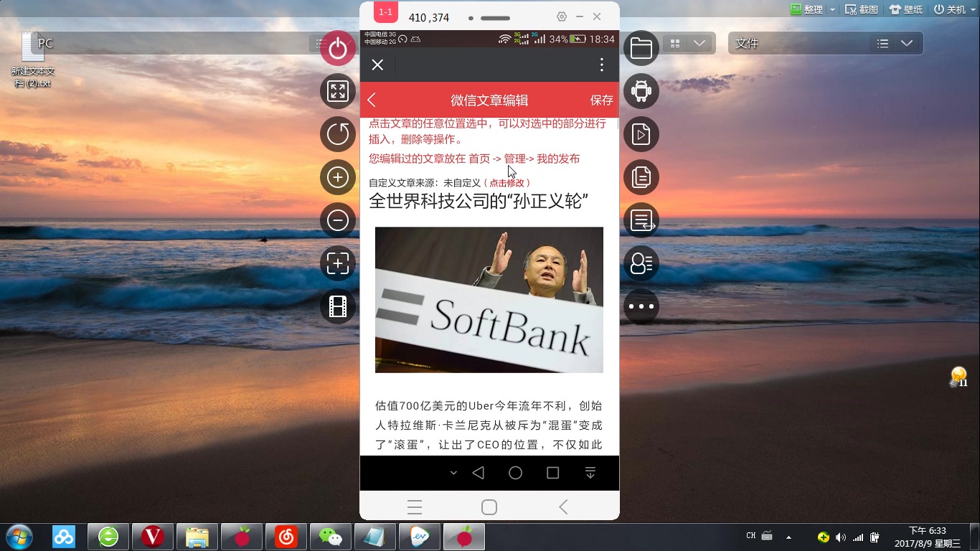Save the article with 保存
This screenshot has height=551, width=980.
[601, 100]
